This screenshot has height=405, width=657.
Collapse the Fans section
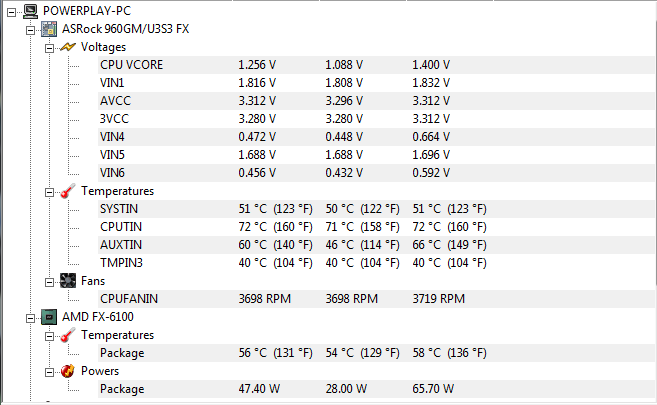49,282
